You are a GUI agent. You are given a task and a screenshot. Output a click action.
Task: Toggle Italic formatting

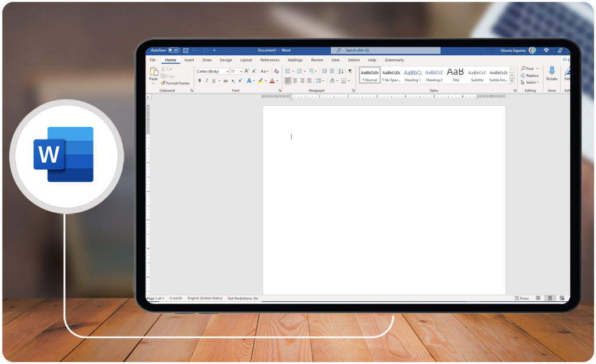click(x=207, y=80)
